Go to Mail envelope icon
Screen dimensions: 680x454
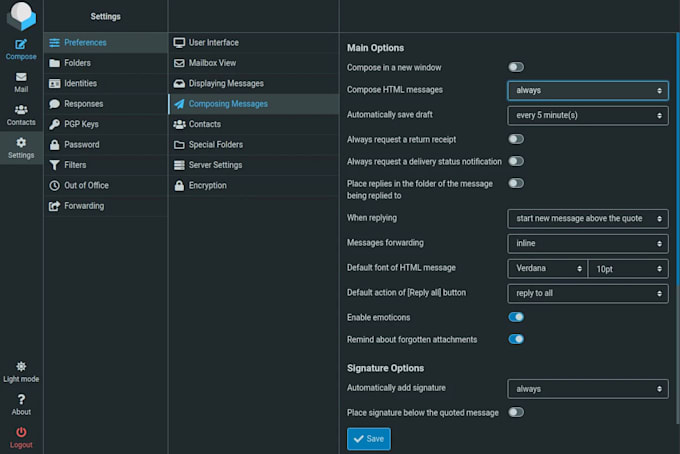click(21, 77)
